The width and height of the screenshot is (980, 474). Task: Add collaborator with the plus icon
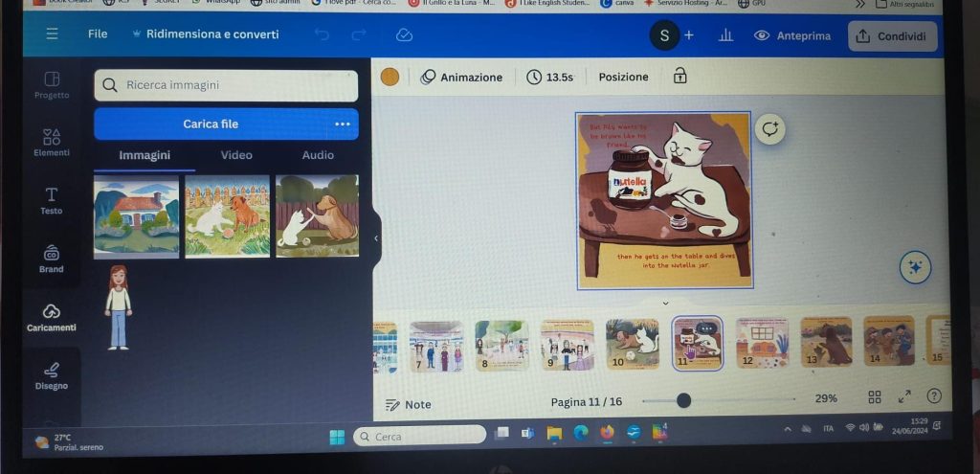coord(689,35)
